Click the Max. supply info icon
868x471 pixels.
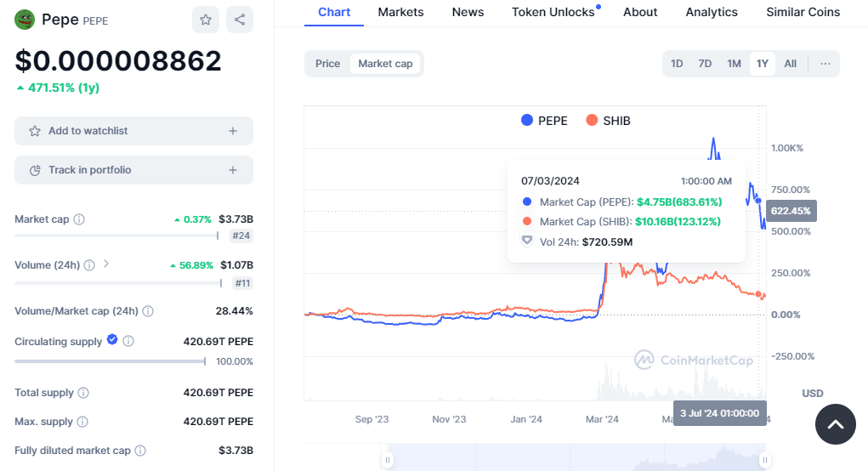click(x=82, y=422)
